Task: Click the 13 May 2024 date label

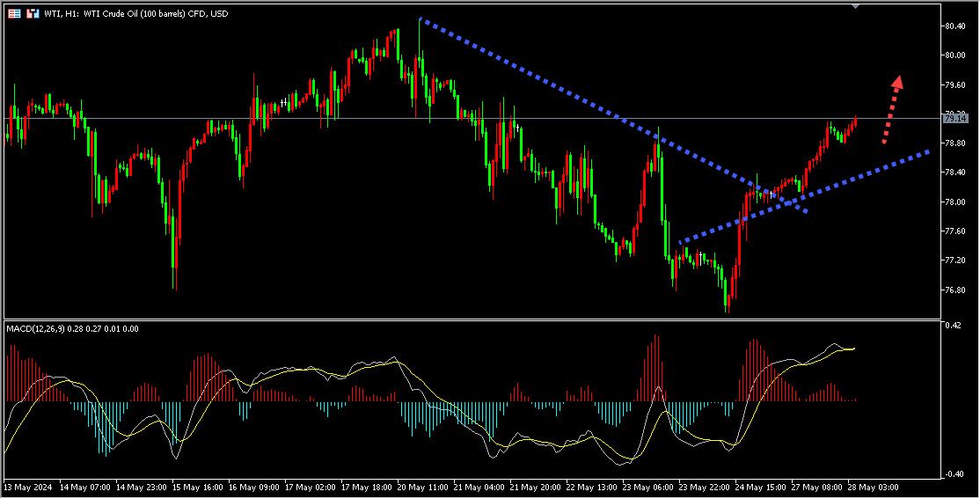Action: coord(29,487)
